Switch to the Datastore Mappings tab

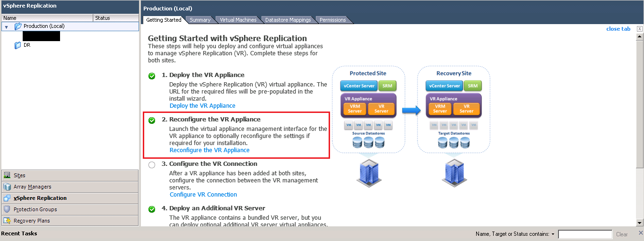point(287,20)
